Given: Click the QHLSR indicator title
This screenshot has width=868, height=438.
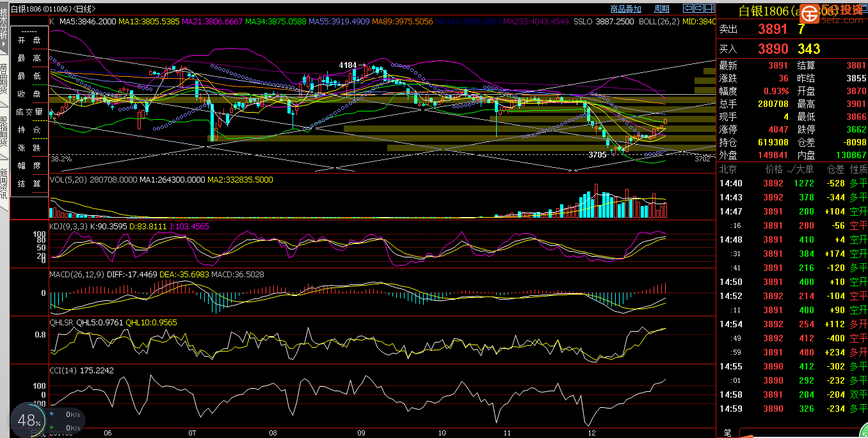Looking at the screenshot, I should pyautogui.click(x=62, y=322).
